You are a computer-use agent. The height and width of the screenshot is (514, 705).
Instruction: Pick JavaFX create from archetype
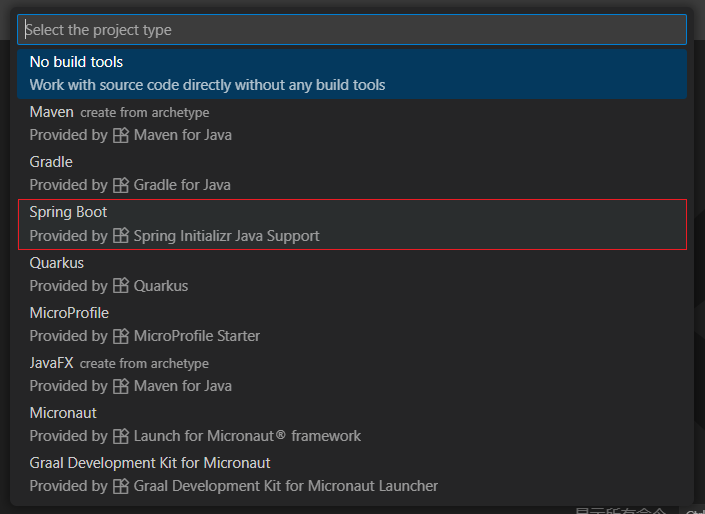click(352, 375)
